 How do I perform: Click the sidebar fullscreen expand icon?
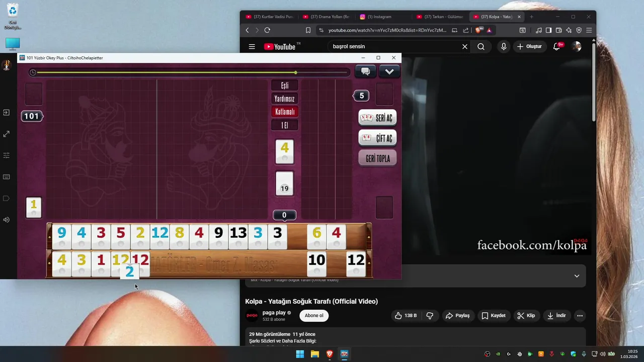coord(6,134)
